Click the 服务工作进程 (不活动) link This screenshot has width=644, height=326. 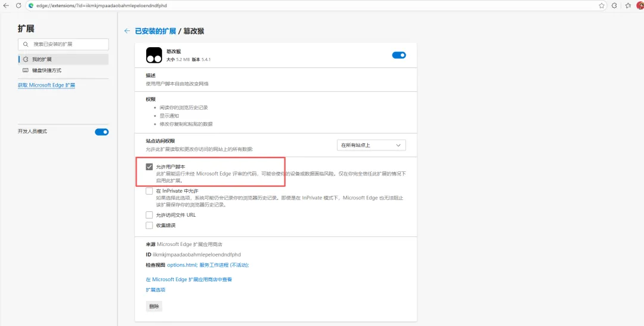click(x=224, y=265)
